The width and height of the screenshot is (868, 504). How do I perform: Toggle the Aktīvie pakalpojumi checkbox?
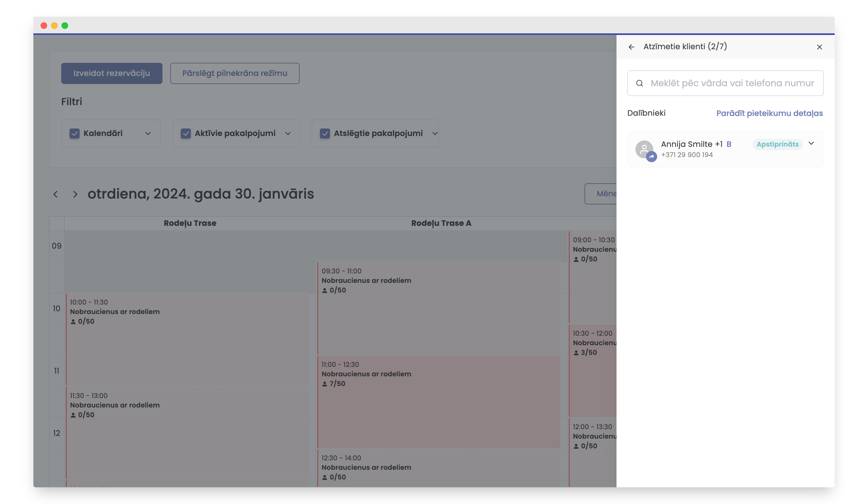point(186,134)
